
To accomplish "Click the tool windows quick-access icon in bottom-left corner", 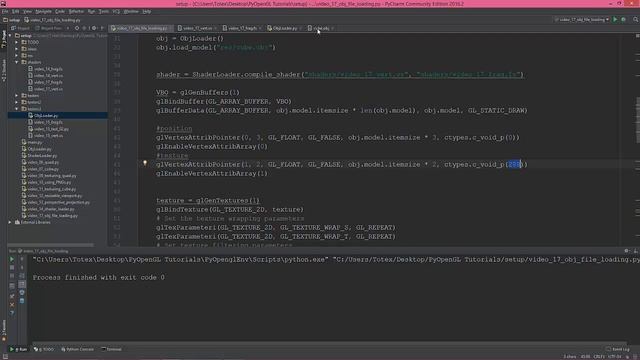I will pos(5,356).
